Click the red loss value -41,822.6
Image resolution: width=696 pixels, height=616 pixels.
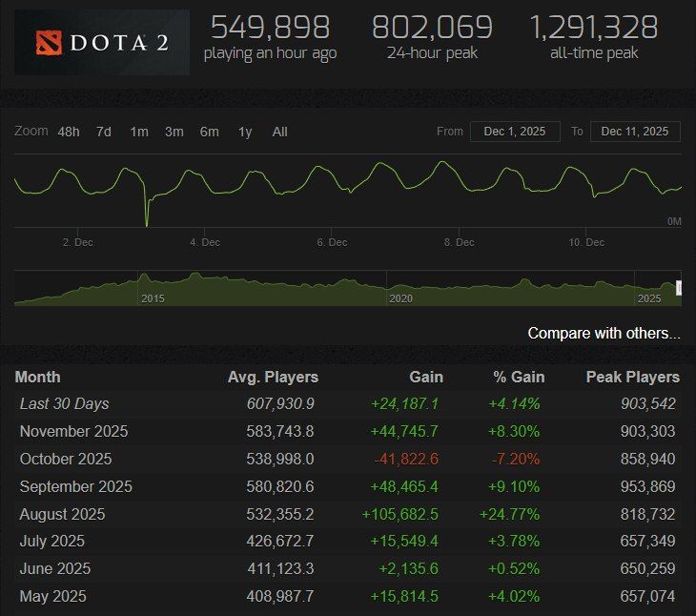pos(406,459)
